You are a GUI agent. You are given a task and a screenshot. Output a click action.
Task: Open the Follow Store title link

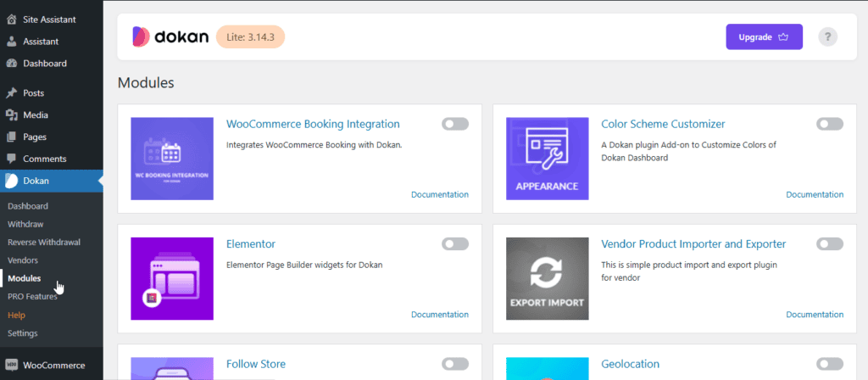(x=256, y=364)
